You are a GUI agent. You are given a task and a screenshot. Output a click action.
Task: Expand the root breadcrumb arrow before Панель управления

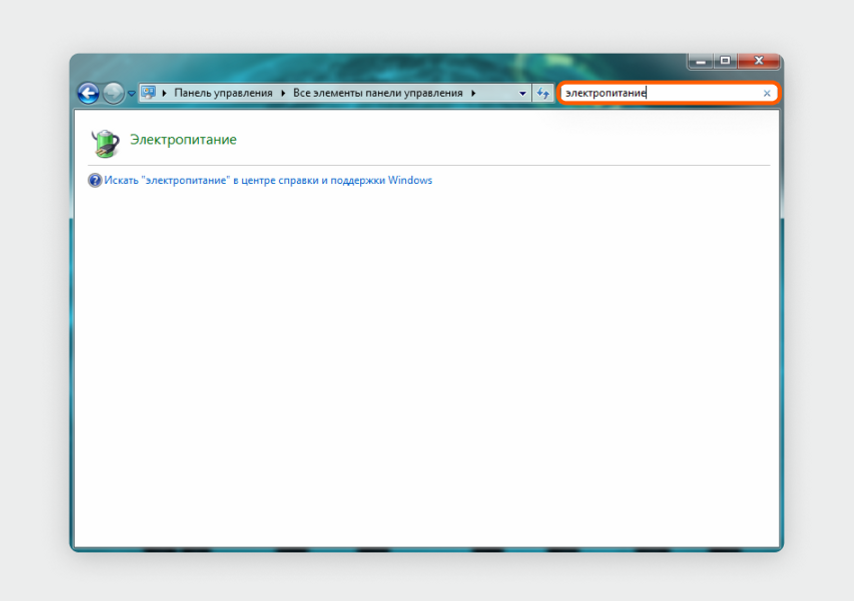164,93
